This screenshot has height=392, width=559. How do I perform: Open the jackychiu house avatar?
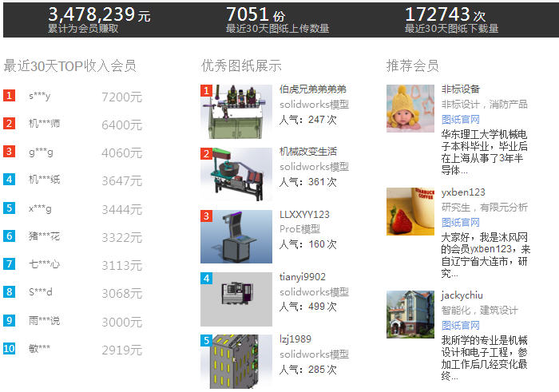pos(410,314)
